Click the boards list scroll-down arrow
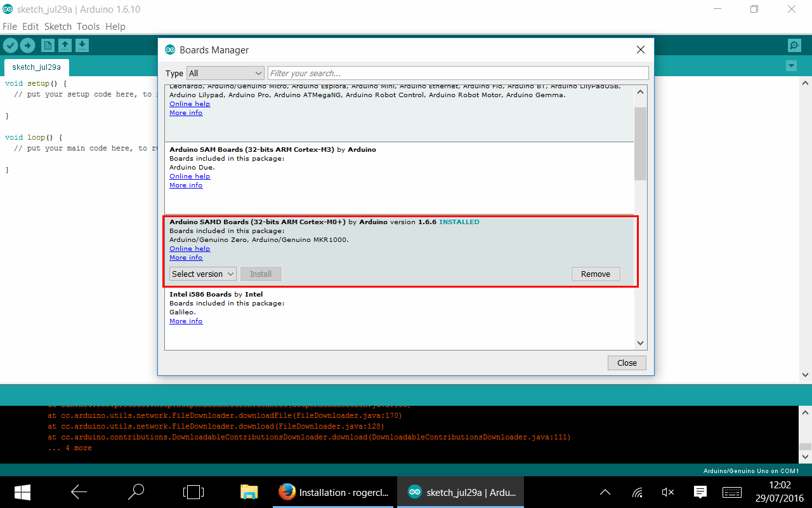 [640, 343]
